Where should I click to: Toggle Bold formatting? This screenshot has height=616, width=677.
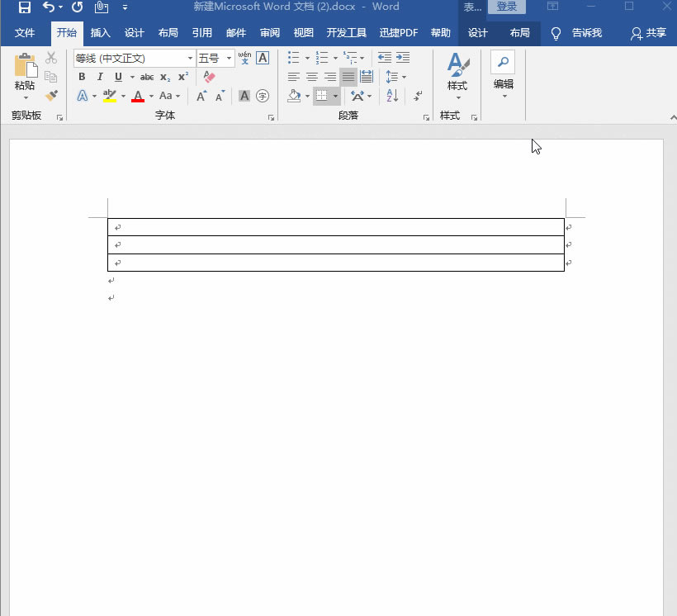[82, 77]
